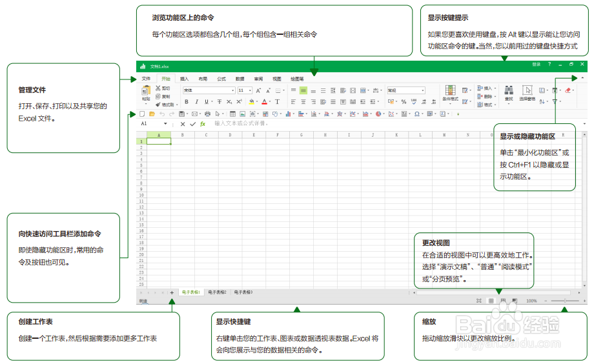Switch to the Formulas (公式) ribbon tab
Screen dimensions: 594x364
[x=221, y=79]
